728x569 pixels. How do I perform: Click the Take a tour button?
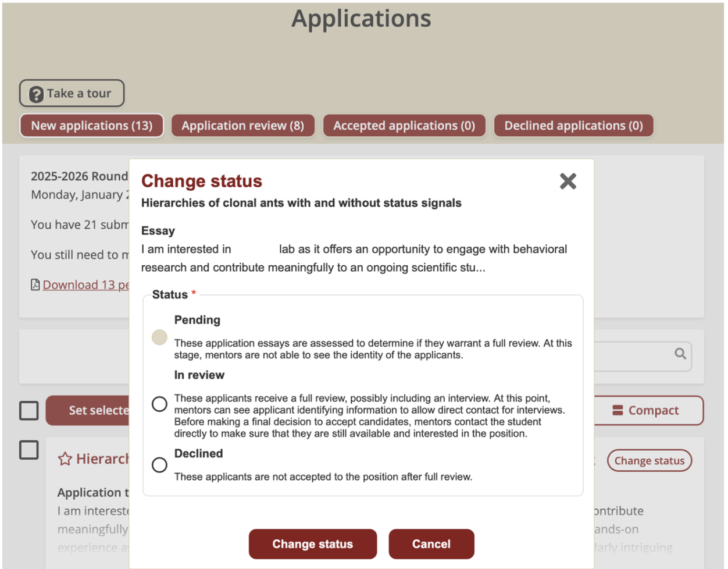point(72,94)
